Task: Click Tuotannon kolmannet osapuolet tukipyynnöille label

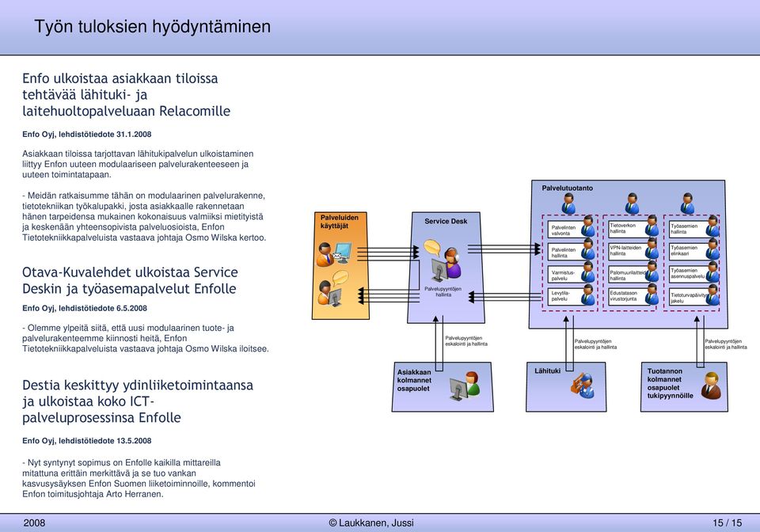Action: [670, 383]
